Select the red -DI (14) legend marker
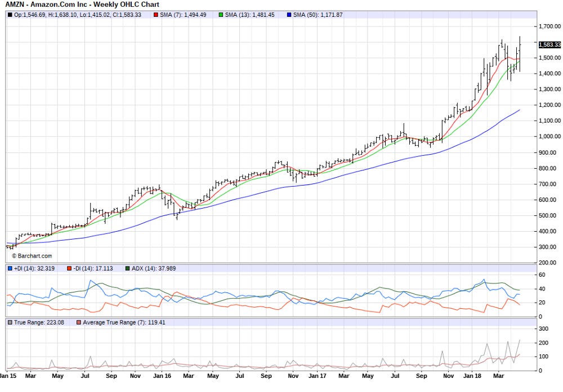 69,268
